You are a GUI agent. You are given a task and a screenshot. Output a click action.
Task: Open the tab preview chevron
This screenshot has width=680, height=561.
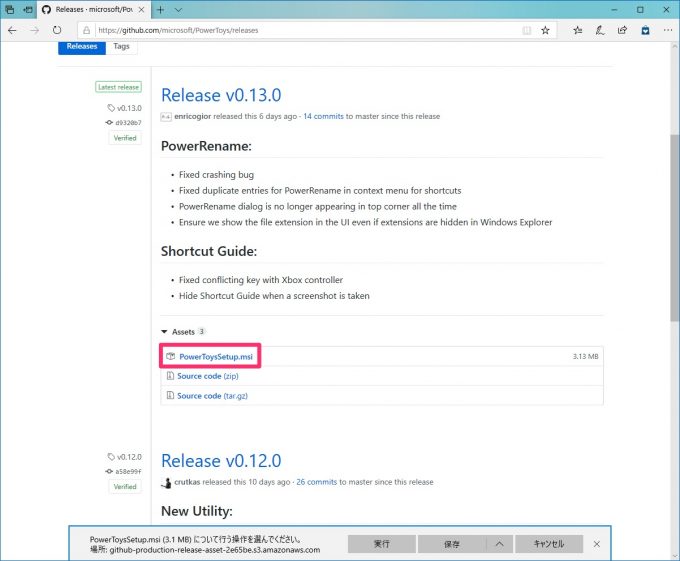click(x=178, y=10)
